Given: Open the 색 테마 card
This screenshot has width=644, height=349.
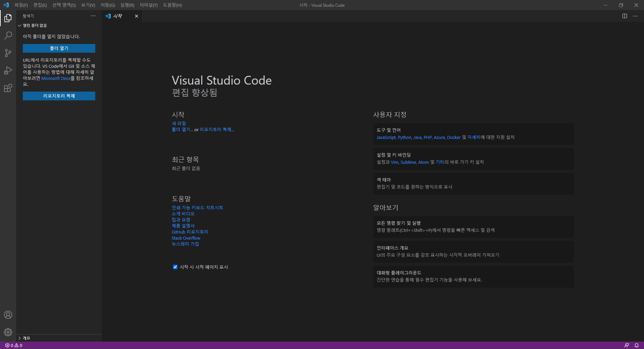Looking at the screenshot, I should click(473, 184).
